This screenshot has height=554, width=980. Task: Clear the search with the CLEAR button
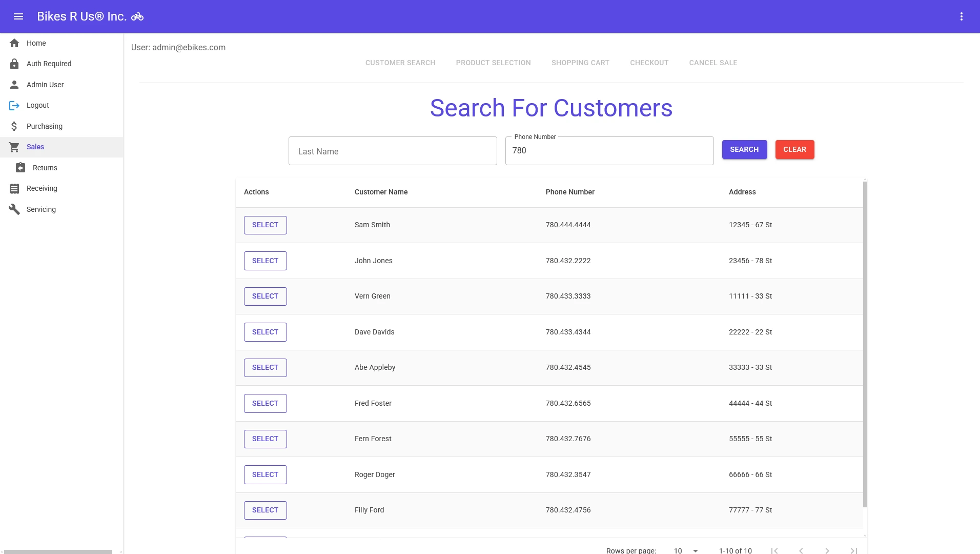coord(794,149)
